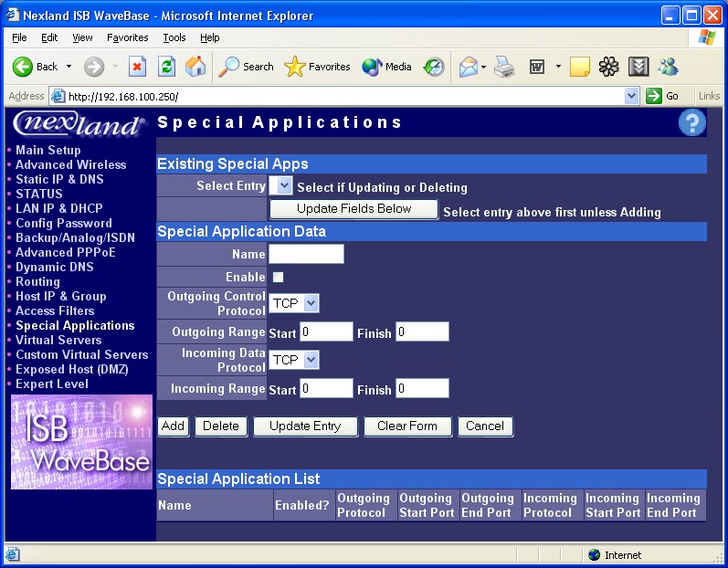The width and height of the screenshot is (728, 568).
Task: Stop page loading with red X icon
Action: tap(137, 67)
